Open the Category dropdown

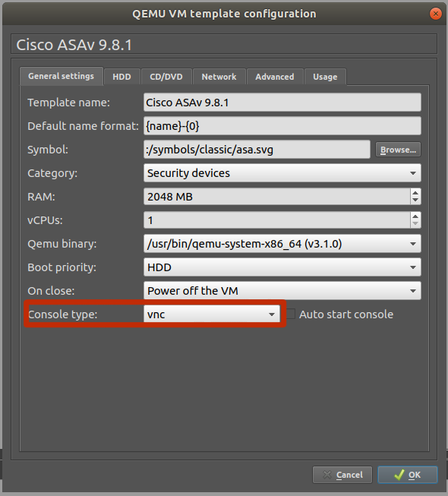pos(282,173)
